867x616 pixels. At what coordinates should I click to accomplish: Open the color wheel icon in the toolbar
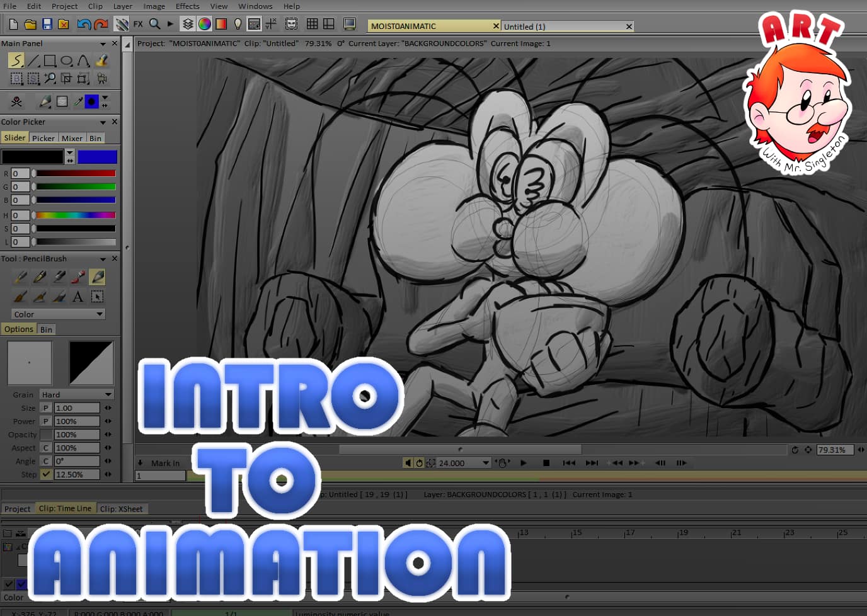click(205, 23)
